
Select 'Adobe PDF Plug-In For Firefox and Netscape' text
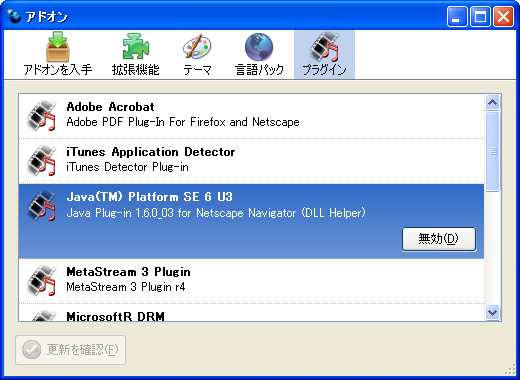coord(183,122)
